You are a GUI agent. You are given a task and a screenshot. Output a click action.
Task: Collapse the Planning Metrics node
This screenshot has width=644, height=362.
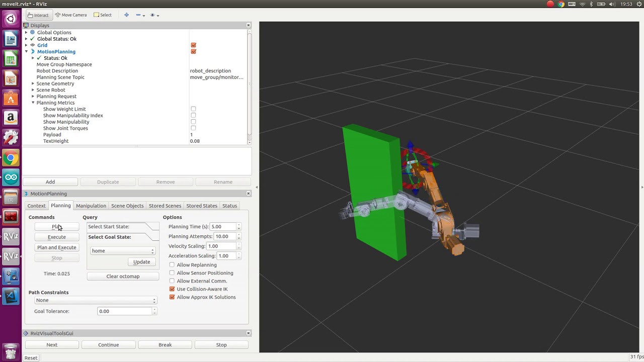click(x=33, y=103)
